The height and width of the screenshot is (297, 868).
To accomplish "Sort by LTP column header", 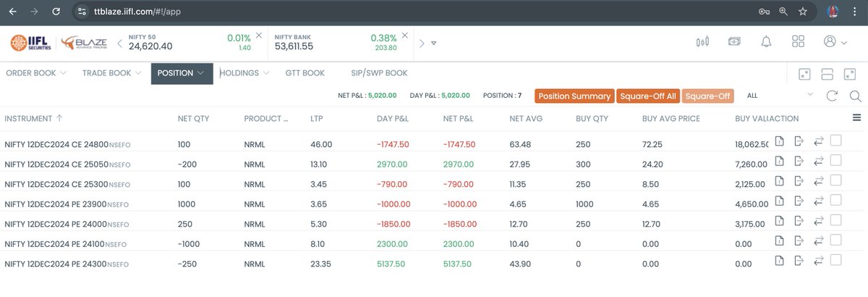I will pyautogui.click(x=317, y=118).
